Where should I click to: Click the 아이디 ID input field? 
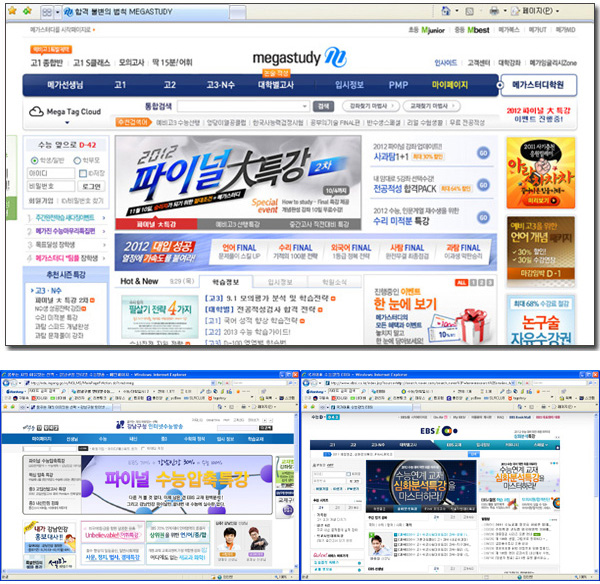pos(51,173)
